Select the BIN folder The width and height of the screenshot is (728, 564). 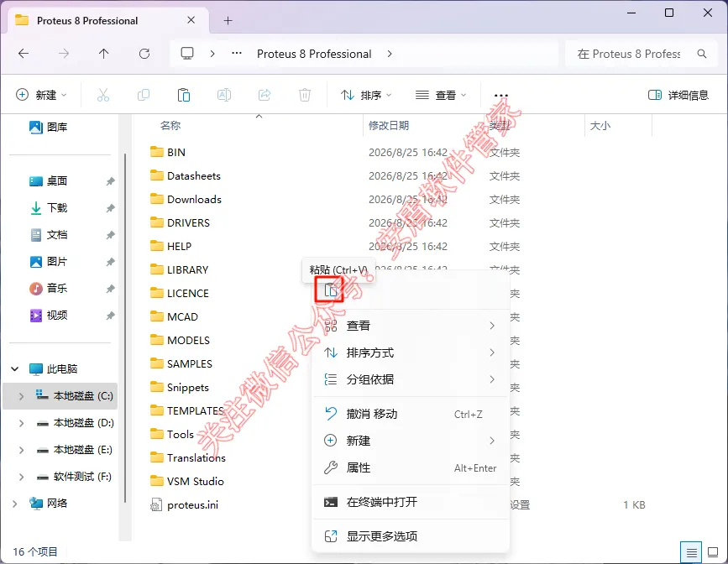tap(168, 152)
